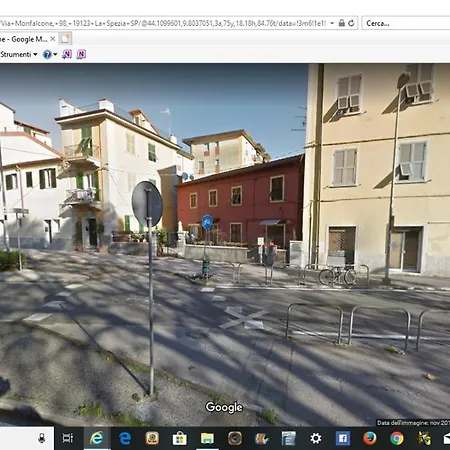The width and height of the screenshot is (450, 450).
Task: Expand the address bar autocomplete dropdown arrow
Action: [x=332, y=23]
